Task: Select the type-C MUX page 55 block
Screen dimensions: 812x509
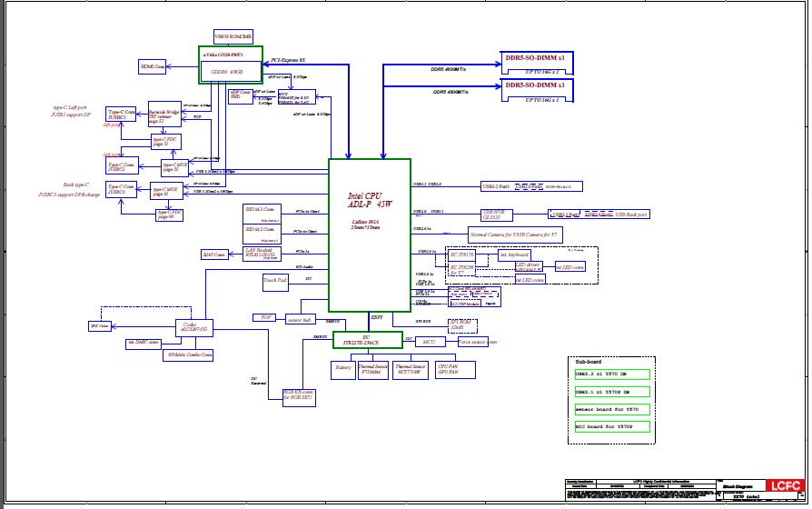Action: [x=174, y=167]
